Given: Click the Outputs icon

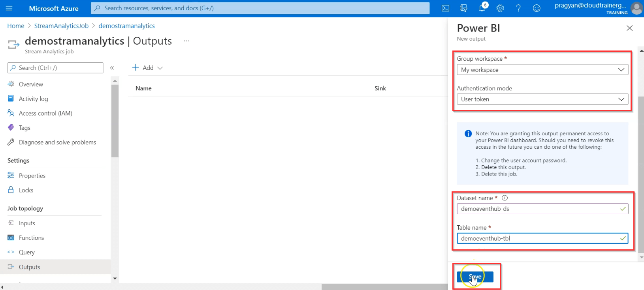Looking at the screenshot, I should [11, 267].
